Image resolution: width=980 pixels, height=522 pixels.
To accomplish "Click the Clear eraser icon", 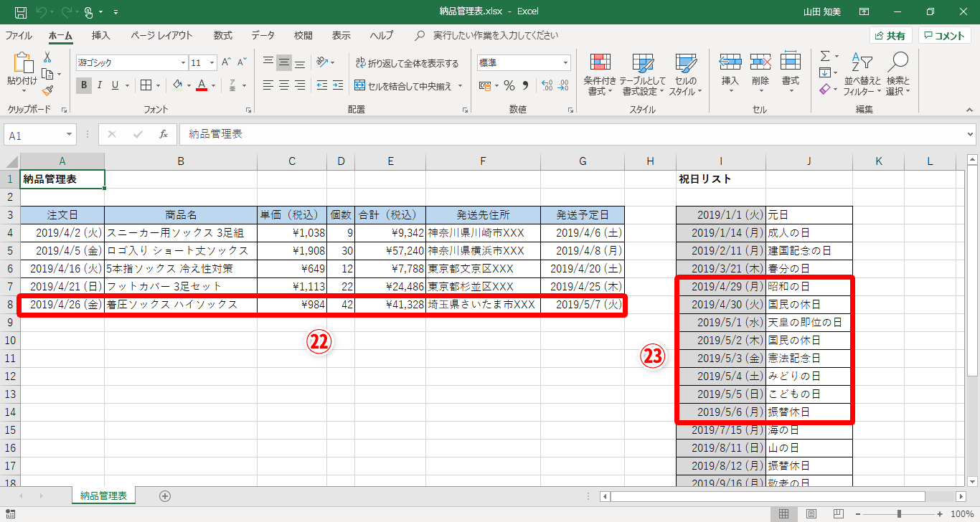I will tap(825, 90).
